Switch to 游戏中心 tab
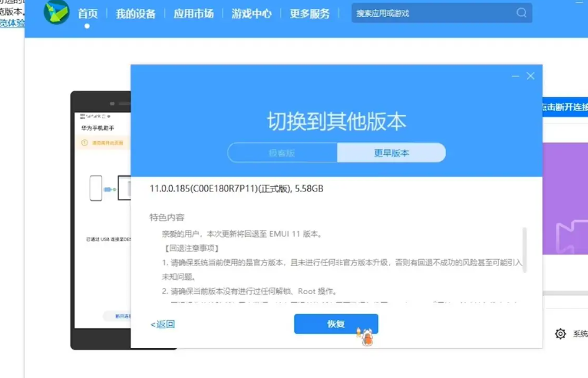Viewport: 588px width, 378px height. (251, 14)
